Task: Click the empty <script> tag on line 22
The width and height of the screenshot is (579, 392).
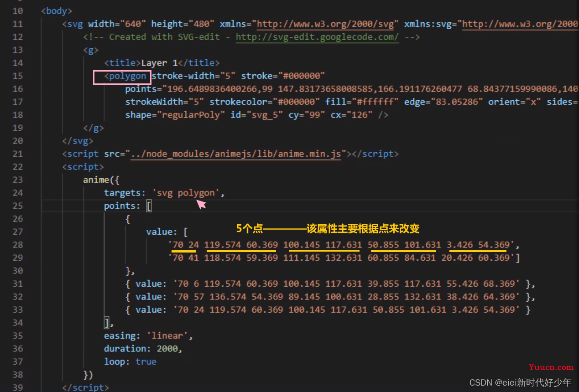Action: [83, 167]
